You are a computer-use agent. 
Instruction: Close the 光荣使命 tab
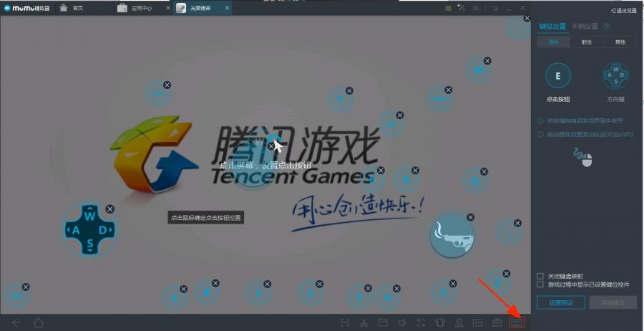(x=227, y=8)
